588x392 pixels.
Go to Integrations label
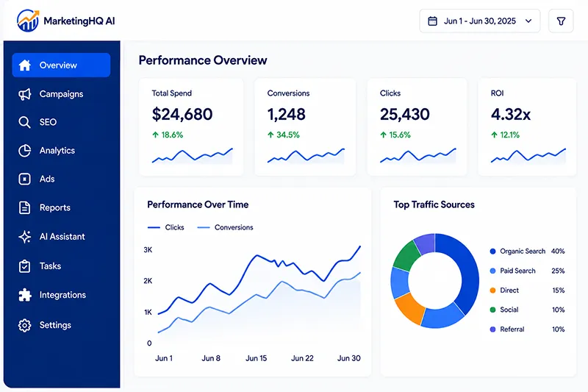pos(62,295)
